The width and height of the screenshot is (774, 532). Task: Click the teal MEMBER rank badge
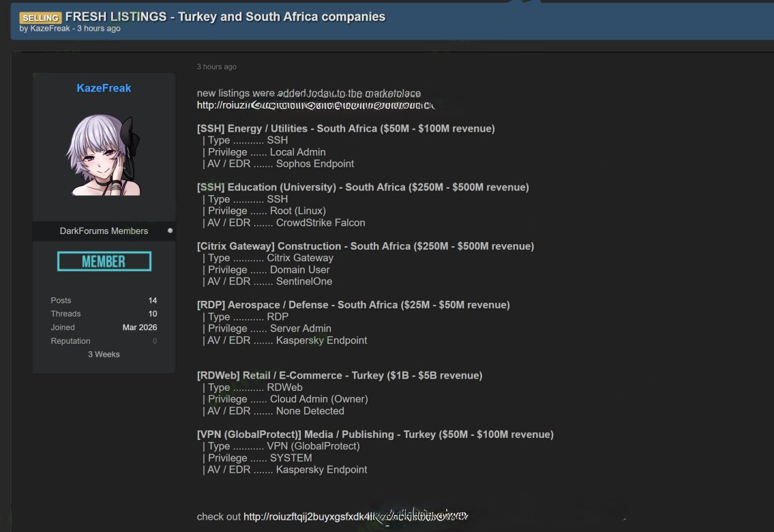coord(104,261)
